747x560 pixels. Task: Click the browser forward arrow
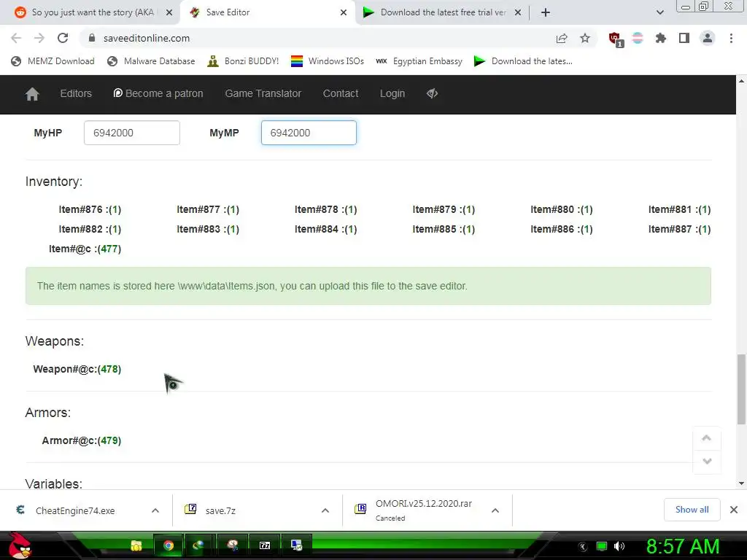click(x=39, y=38)
